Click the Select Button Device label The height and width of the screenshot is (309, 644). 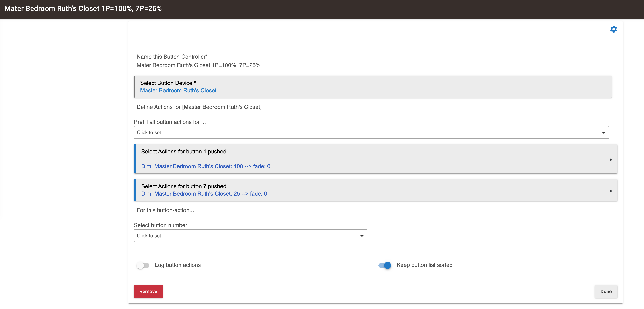(168, 83)
